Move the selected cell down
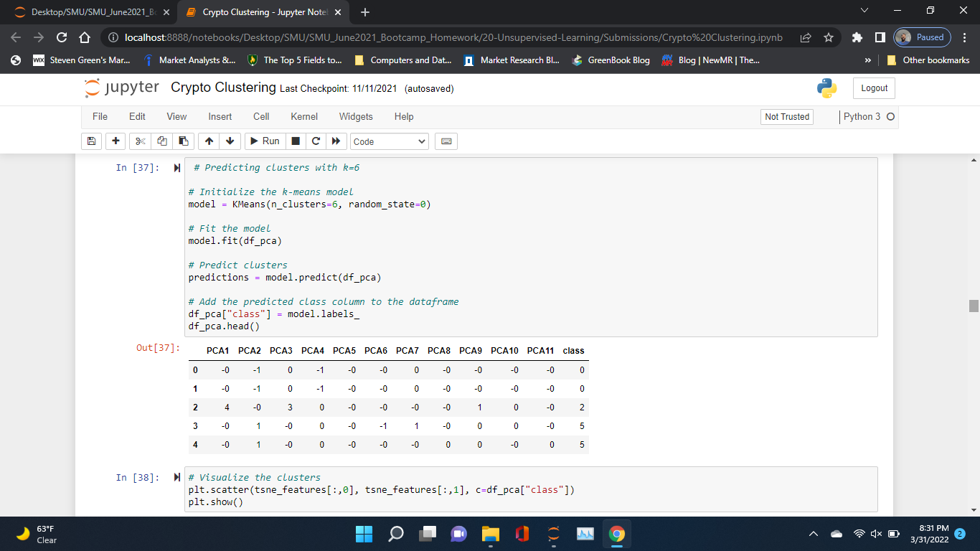This screenshot has height=551, width=980. pos(230,141)
